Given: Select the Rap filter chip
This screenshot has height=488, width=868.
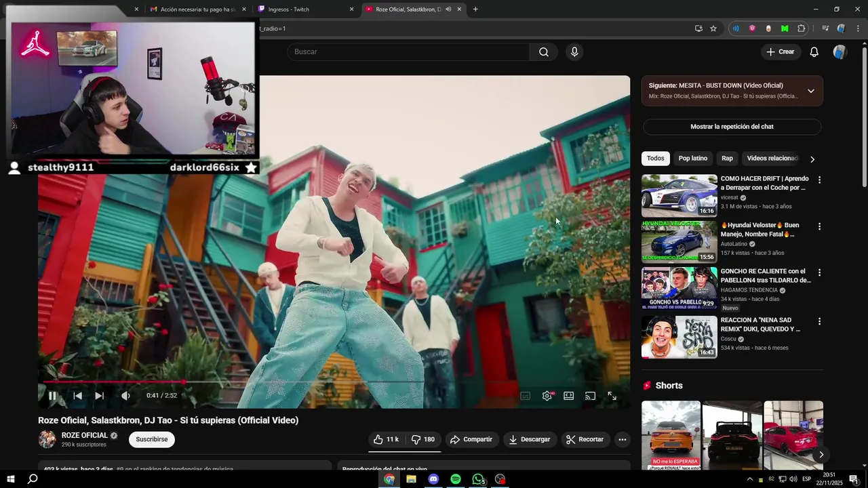Looking at the screenshot, I should (x=727, y=158).
